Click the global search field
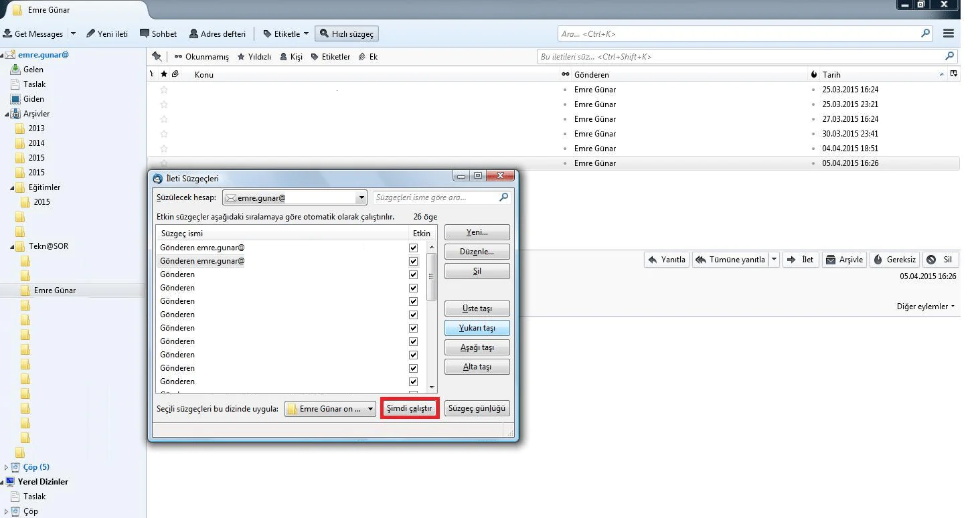The height and width of the screenshot is (518, 980). click(x=746, y=33)
